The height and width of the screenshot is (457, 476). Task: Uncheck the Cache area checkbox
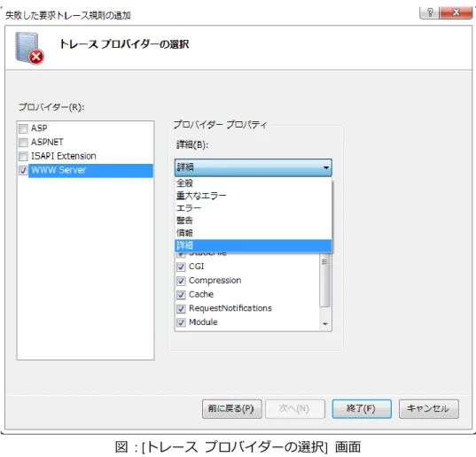pyautogui.click(x=181, y=295)
